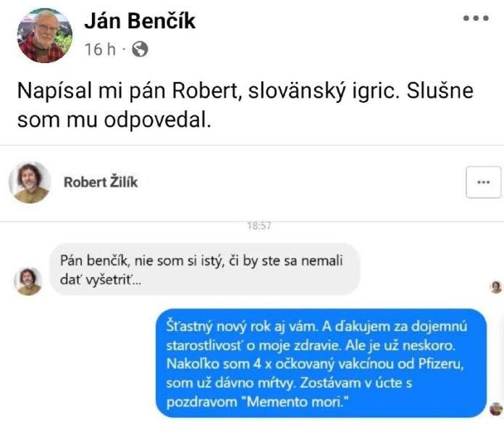Click the seen-indicator avatar beside blue bubble
The width and height of the screenshot is (504, 427).
click(x=496, y=409)
